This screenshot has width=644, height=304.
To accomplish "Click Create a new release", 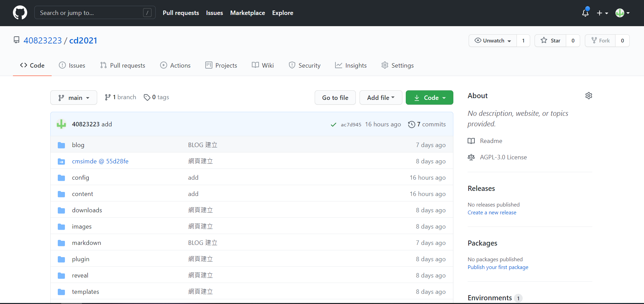I will coord(492,213).
